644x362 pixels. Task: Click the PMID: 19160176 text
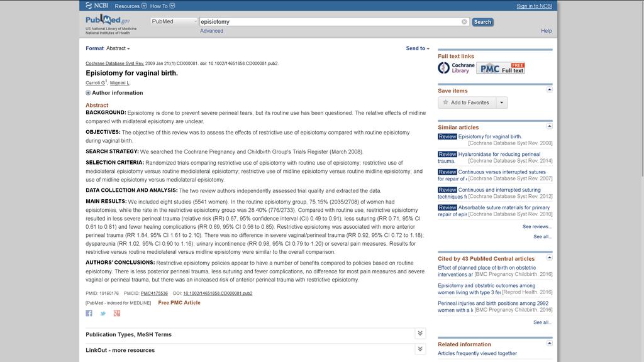click(102, 293)
